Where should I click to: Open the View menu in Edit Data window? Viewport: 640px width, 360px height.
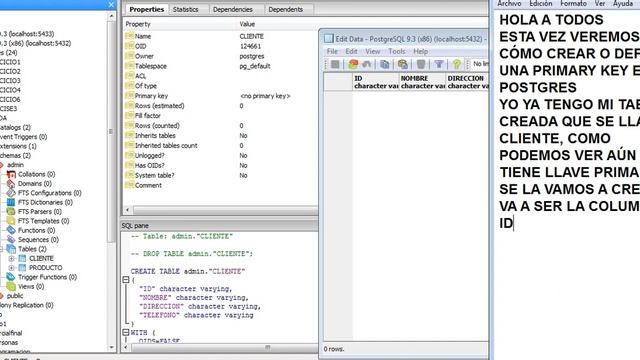372,51
